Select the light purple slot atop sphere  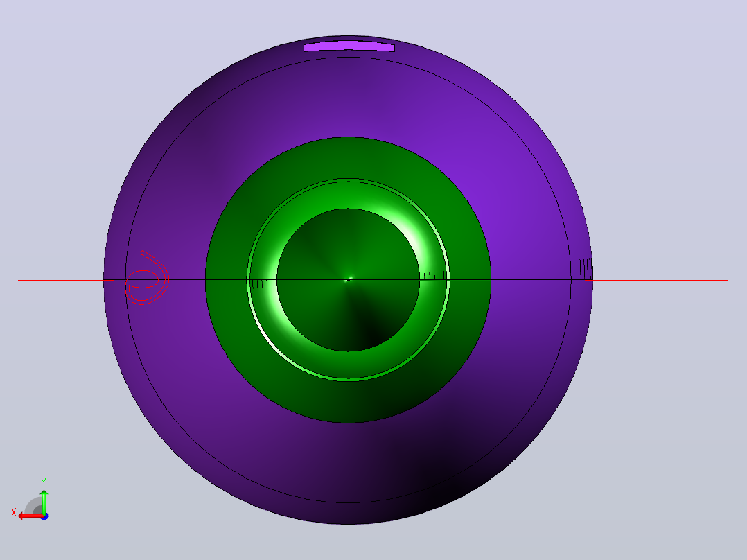(x=349, y=46)
